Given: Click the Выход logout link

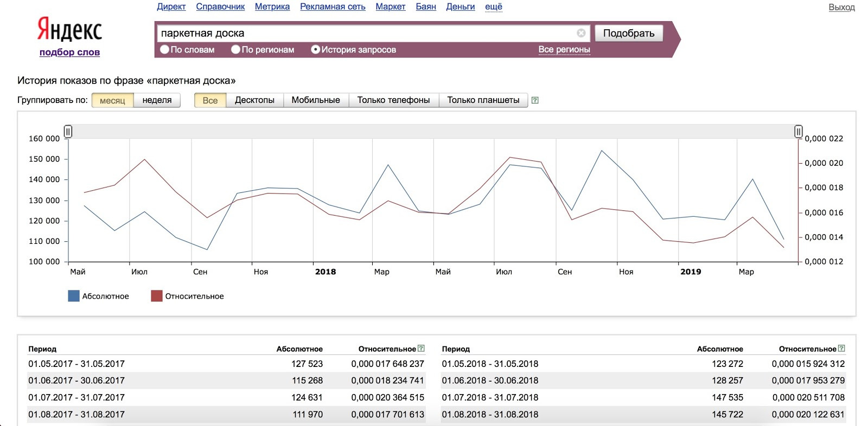Looking at the screenshot, I should point(841,7).
